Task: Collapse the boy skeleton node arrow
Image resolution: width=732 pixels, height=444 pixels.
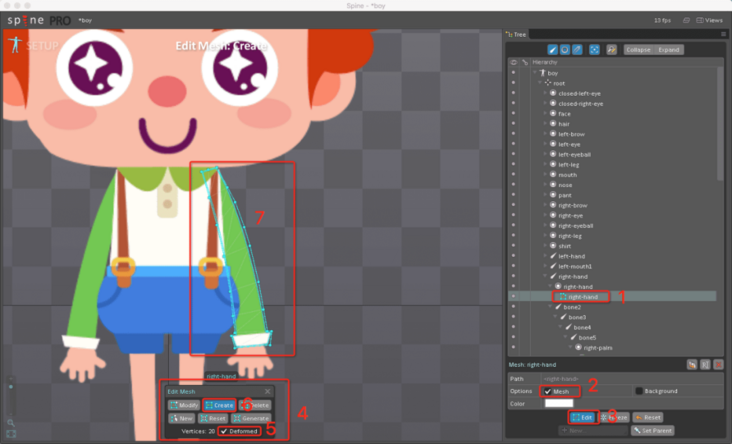Action: pyautogui.click(x=535, y=72)
